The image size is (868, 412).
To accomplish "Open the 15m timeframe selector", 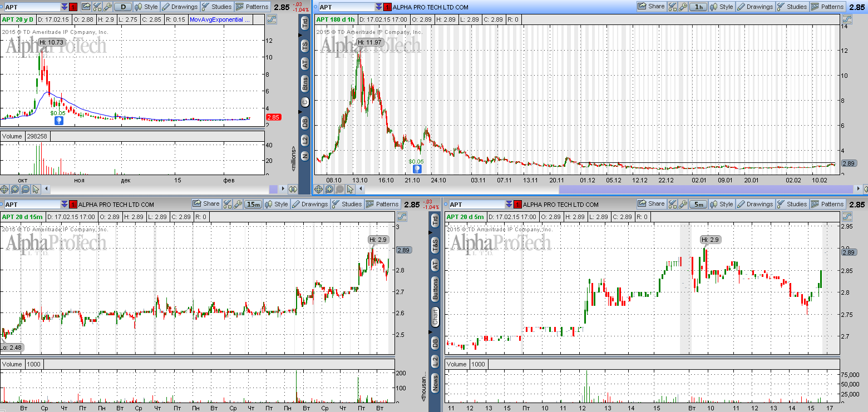I will click(x=253, y=204).
